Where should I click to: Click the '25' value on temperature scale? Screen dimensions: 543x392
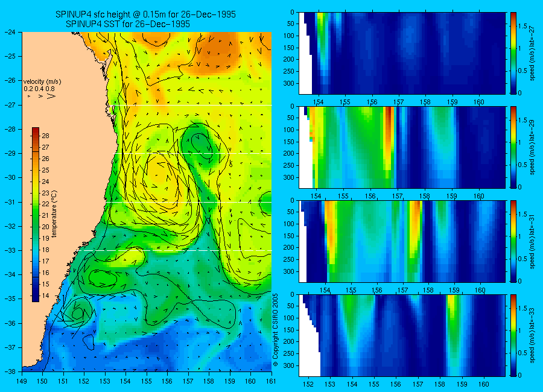point(46,170)
